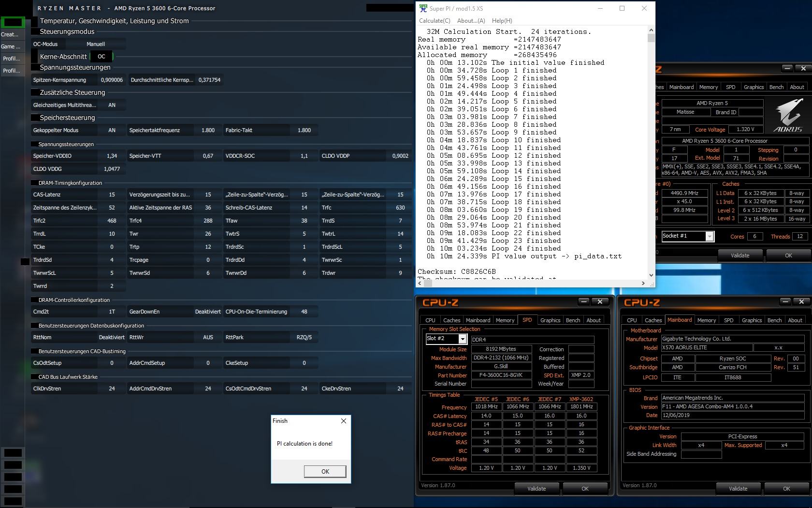The image size is (812, 508).
Task: Close the Finish dialog with its X icon
Action: pos(344,421)
